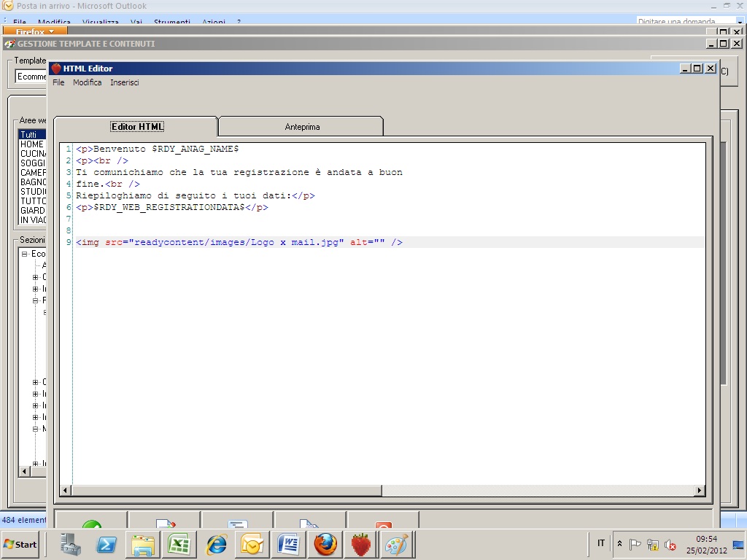Image resolution: width=747 pixels, height=560 pixels.
Task: Open Excel from the taskbar
Action: coord(179,544)
